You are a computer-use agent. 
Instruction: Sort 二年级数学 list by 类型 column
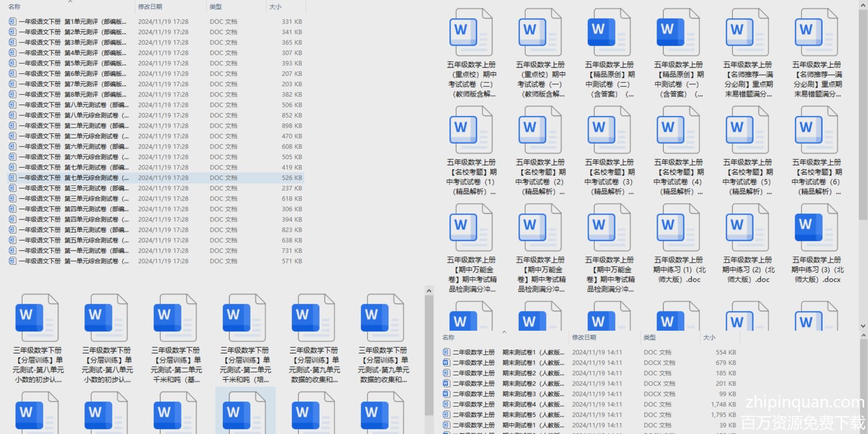tap(650, 338)
